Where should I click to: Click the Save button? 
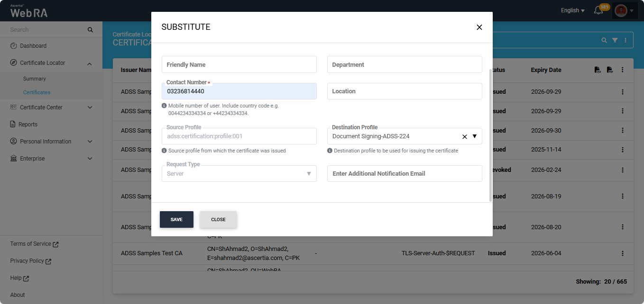[176, 220]
